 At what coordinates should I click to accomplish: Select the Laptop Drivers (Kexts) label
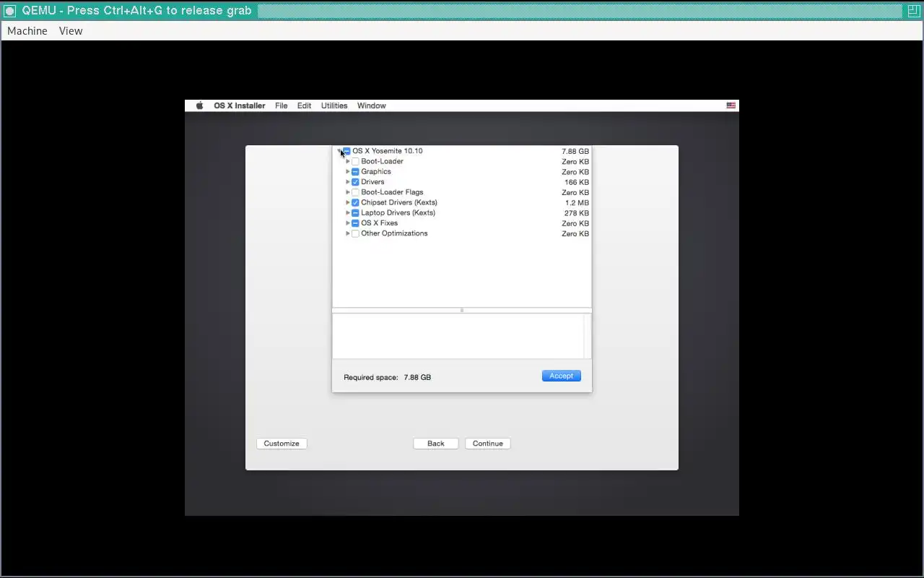[x=398, y=213]
